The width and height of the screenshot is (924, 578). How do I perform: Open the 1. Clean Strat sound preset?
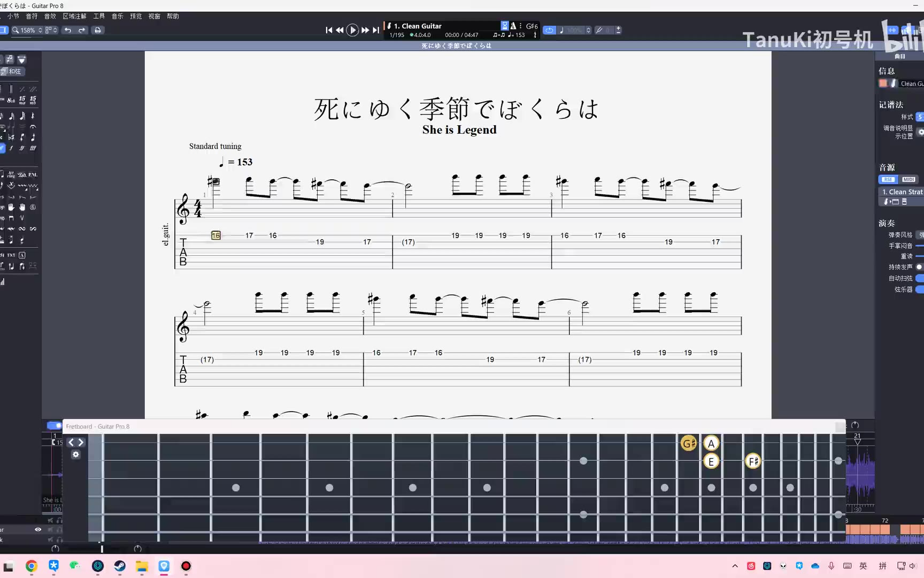click(x=902, y=192)
